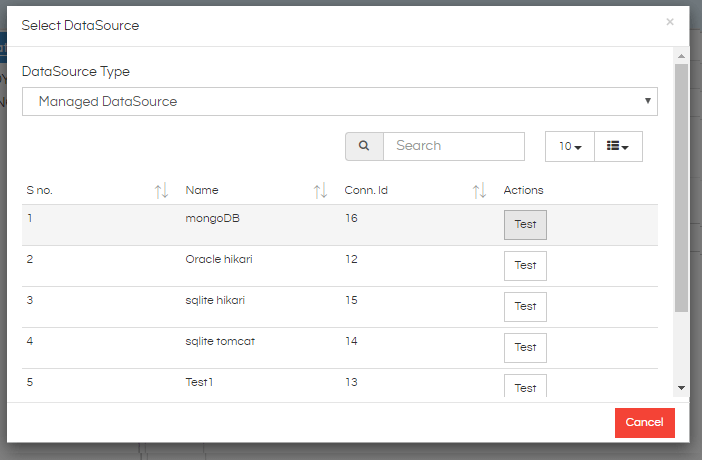Focus the Search text field
This screenshot has height=460, width=702.
point(454,146)
